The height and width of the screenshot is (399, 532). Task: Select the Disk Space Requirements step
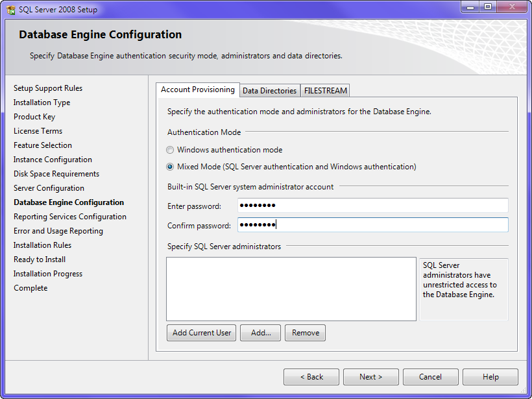pos(56,174)
